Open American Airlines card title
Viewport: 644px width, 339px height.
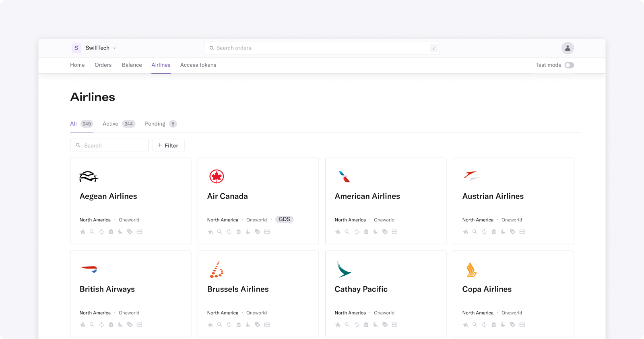(x=367, y=196)
